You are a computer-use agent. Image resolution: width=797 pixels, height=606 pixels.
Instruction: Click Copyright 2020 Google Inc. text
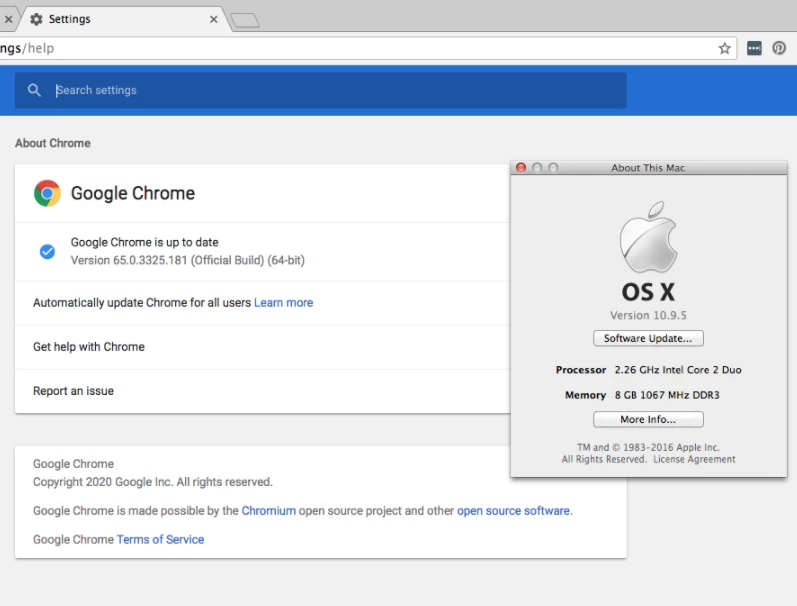point(153,482)
